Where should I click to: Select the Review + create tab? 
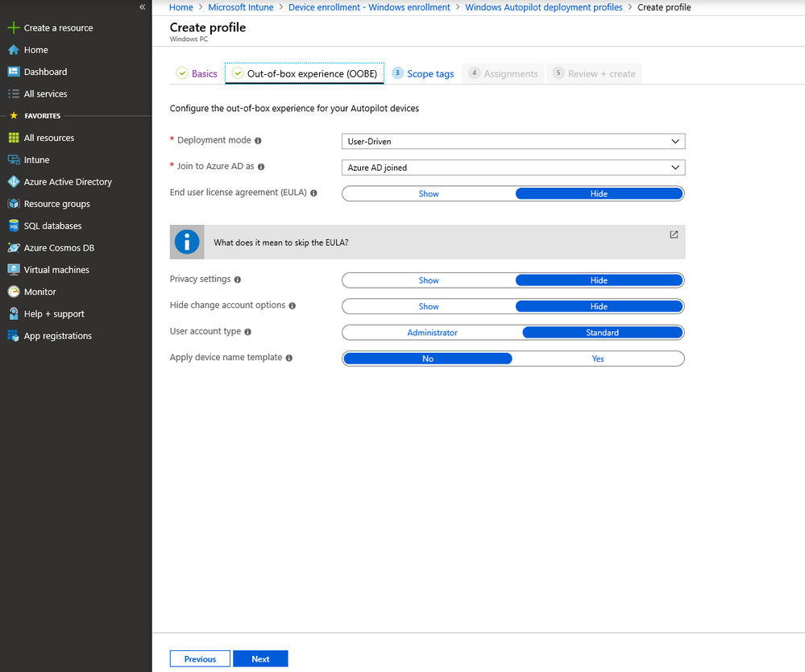pos(595,73)
